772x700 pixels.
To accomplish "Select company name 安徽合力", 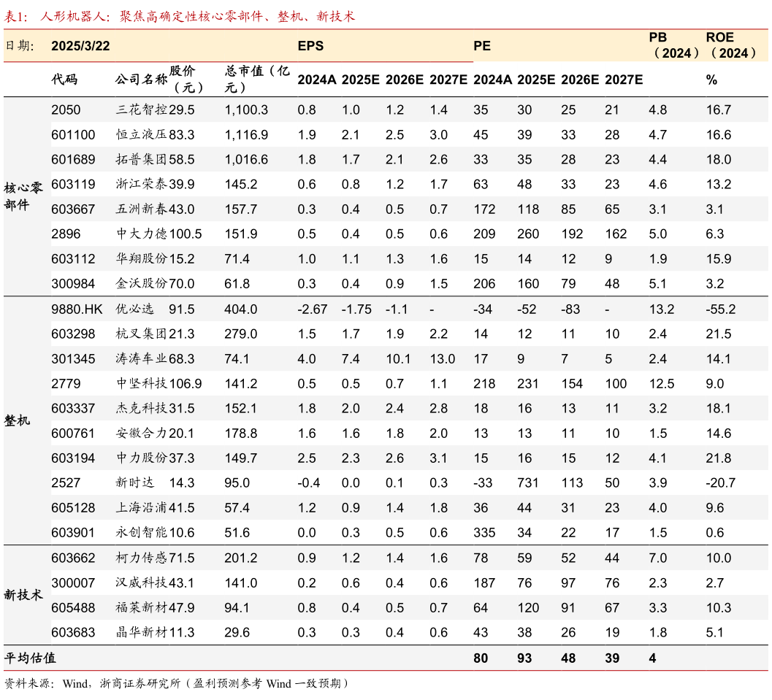I will click(x=142, y=434).
